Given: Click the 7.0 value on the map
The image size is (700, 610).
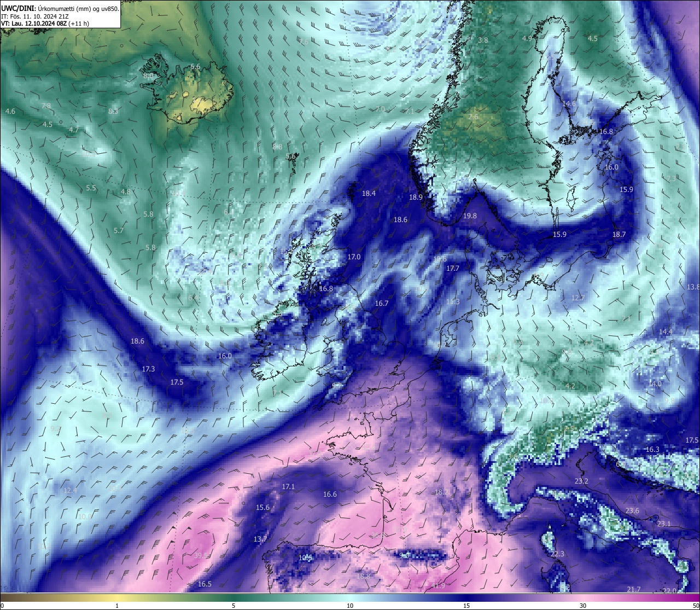Looking at the screenshot, I should pyautogui.click(x=380, y=109).
